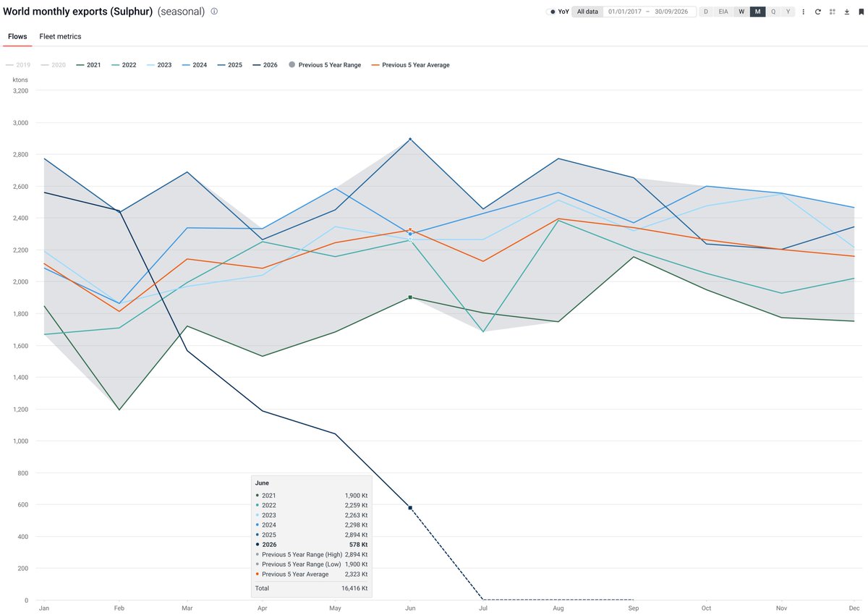Click the 2025 June peak data point

410,139
